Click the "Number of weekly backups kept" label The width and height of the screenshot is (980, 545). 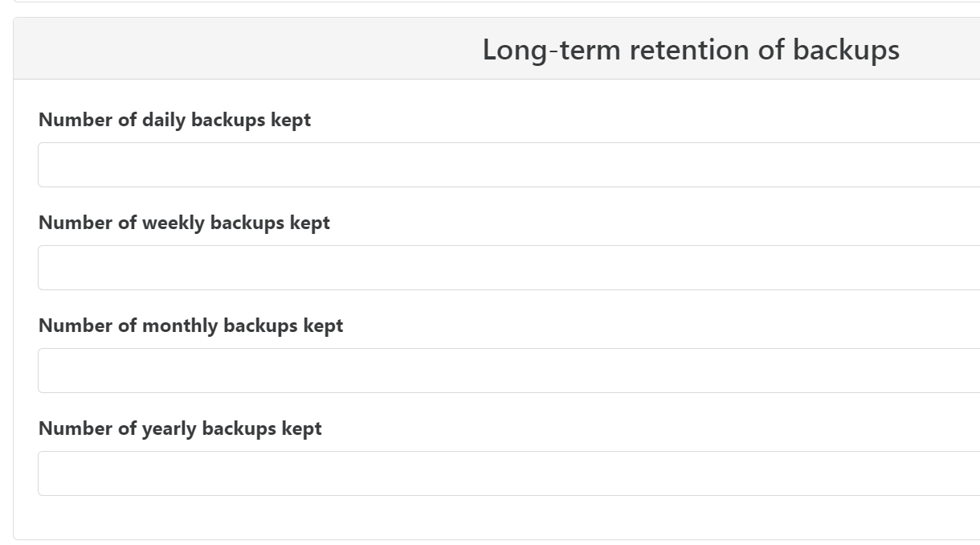pos(184,223)
